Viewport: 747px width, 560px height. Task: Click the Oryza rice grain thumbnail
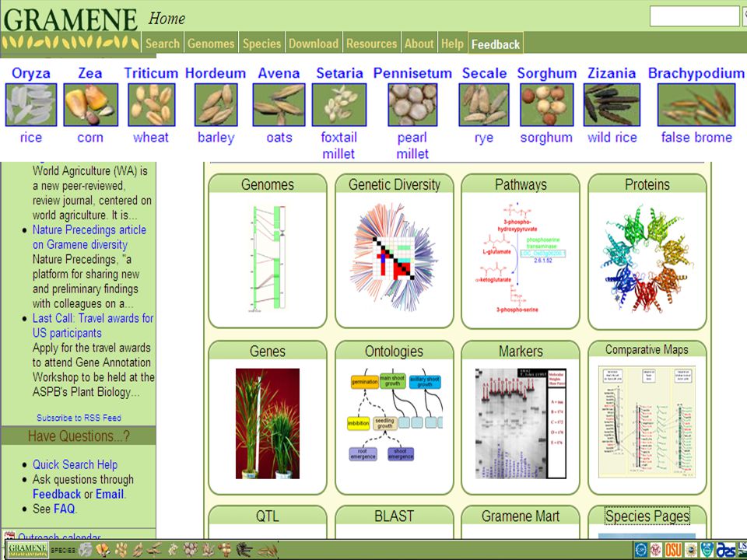(31, 105)
